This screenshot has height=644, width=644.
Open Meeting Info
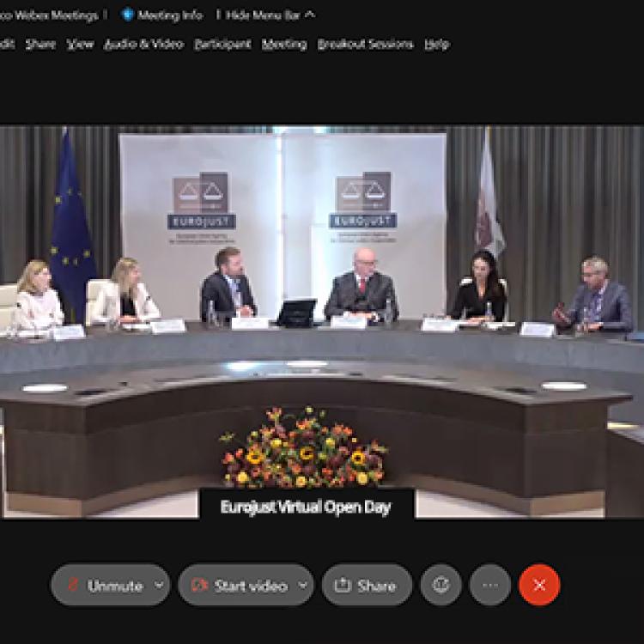(170, 15)
